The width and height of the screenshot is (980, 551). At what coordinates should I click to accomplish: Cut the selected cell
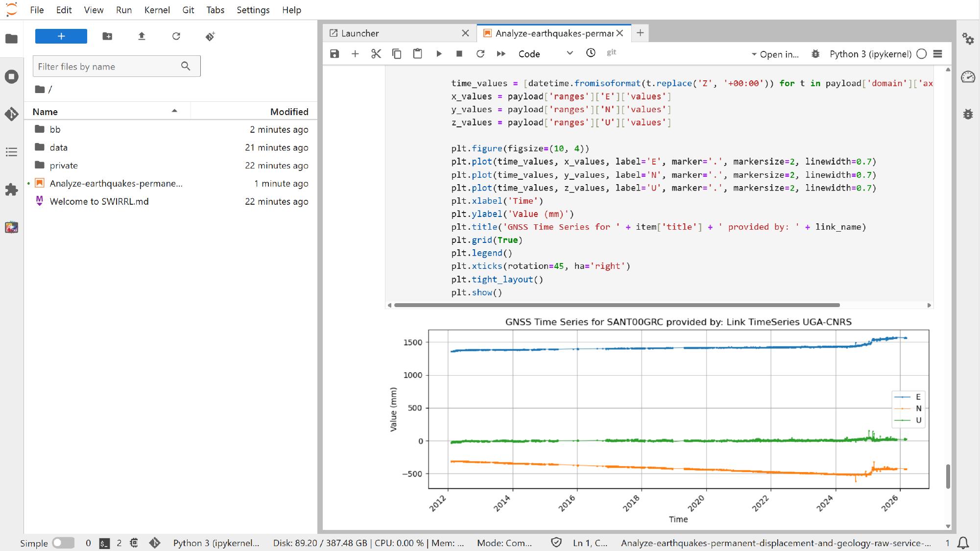pyautogui.click(x=376, y=54)
